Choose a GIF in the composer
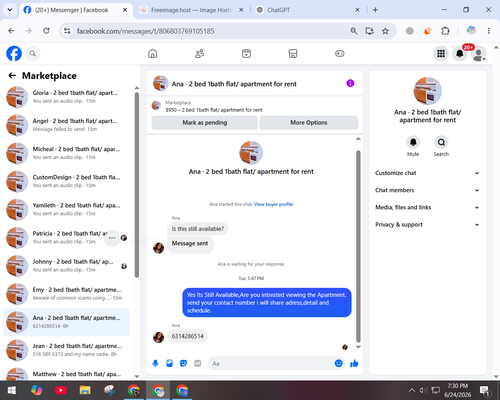Image resolution: width=500 pixels, height=400 pixels. (x=198, y=363)
